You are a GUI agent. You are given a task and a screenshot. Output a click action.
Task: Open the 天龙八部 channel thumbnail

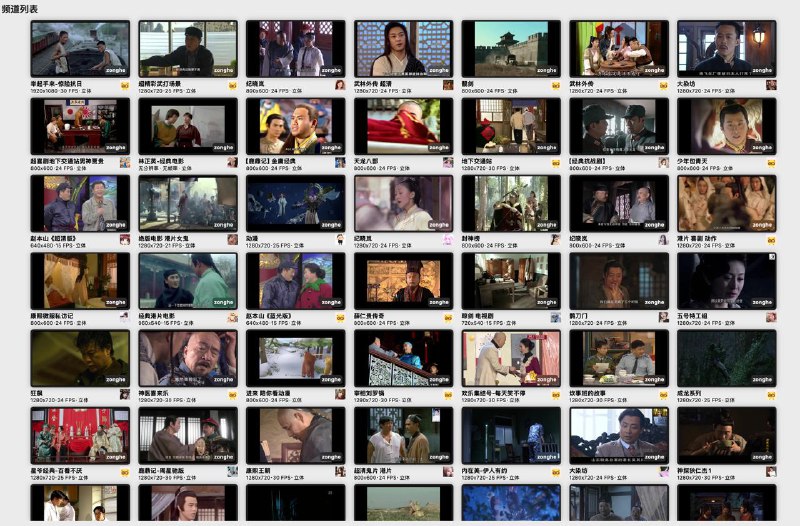coord(403,127)
